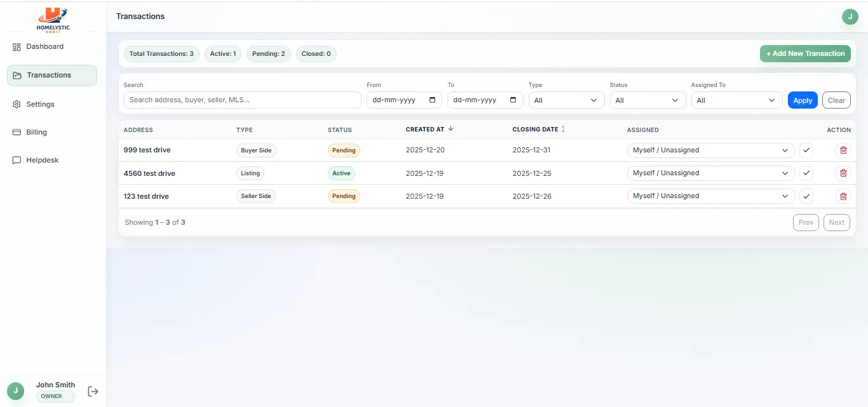
Task: Open the Helpdesk chat bubble icon
Action: tap(16, 160)
